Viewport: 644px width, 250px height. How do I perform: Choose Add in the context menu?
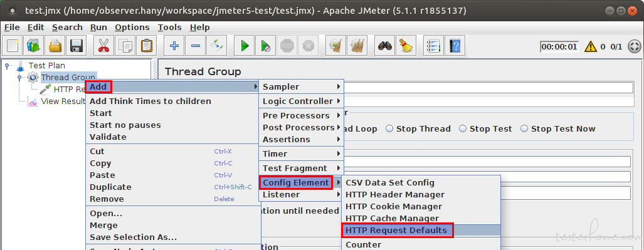172,86
